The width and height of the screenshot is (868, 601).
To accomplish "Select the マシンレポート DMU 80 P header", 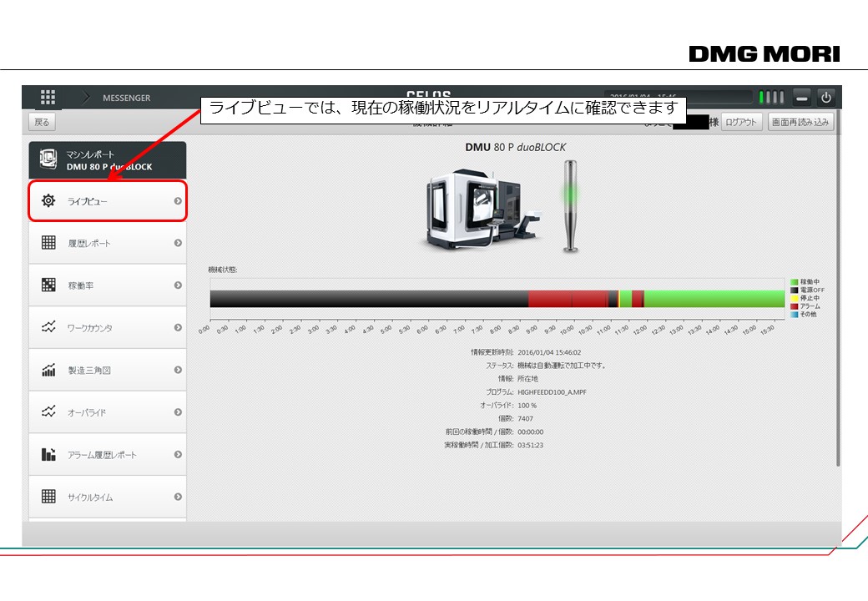I will [108, 160].
